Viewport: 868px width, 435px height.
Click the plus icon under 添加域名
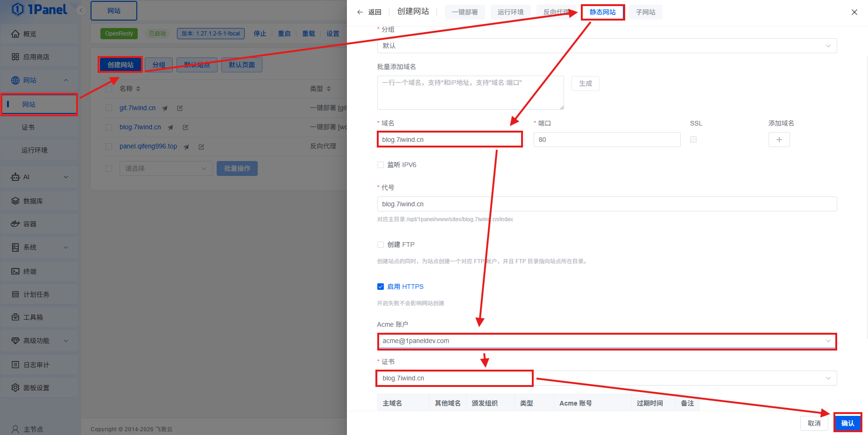[779, 140]
